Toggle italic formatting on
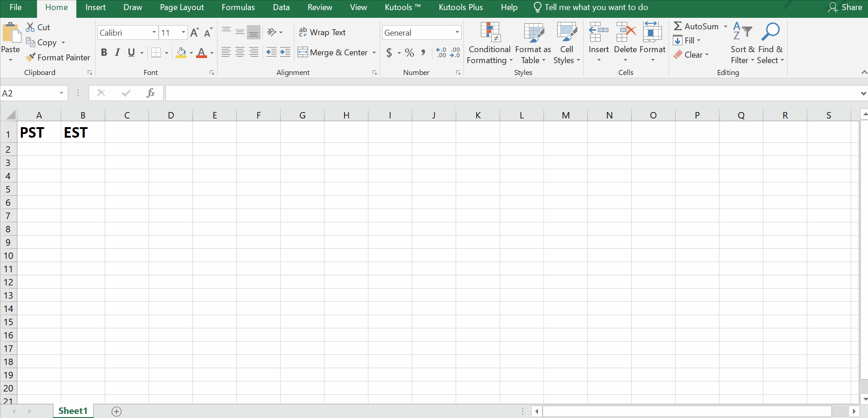Image resolution: width=868 pixels, height=418 pixels. pos(117,52)
